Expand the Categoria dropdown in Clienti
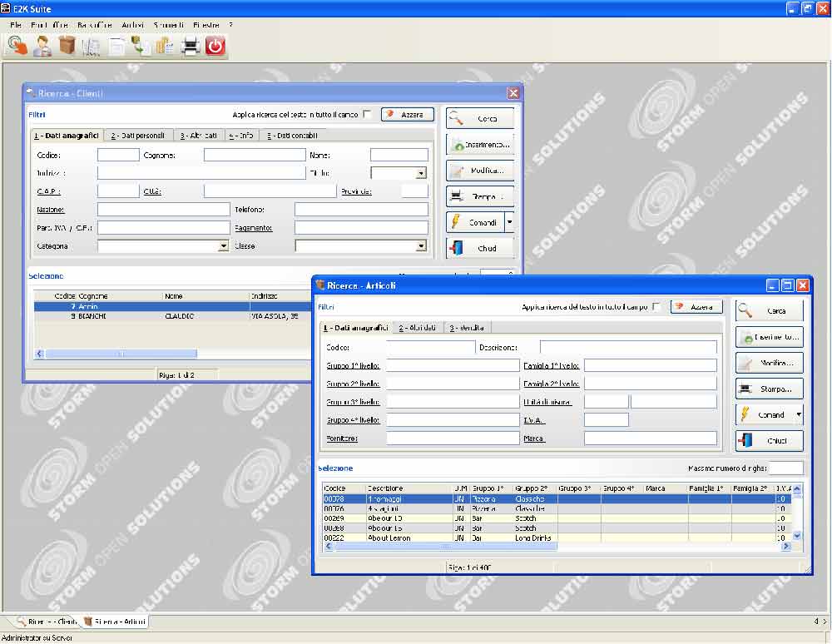The height and width of the screenshot is (644, 832). click(x=223, y=246)
